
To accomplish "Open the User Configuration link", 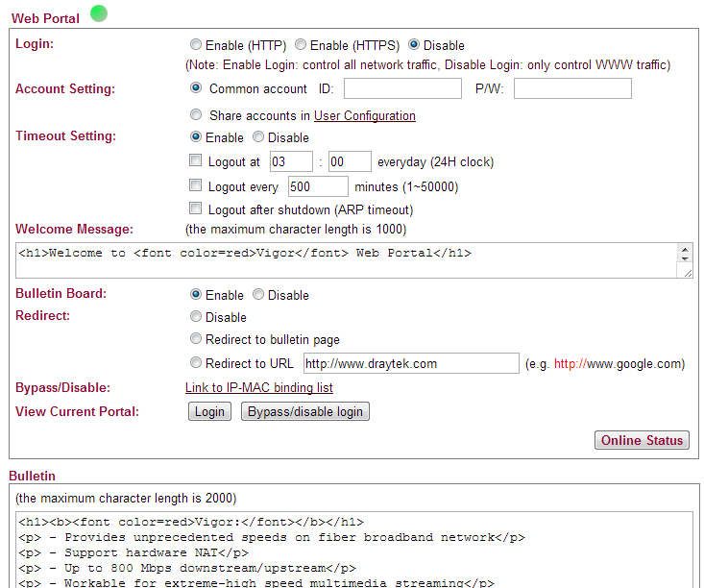I will point(365,116).
